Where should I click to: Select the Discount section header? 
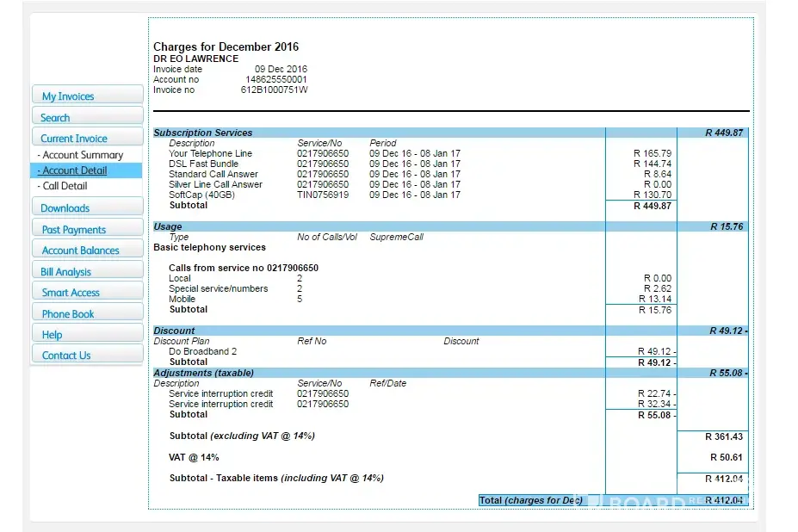point(174,331)
